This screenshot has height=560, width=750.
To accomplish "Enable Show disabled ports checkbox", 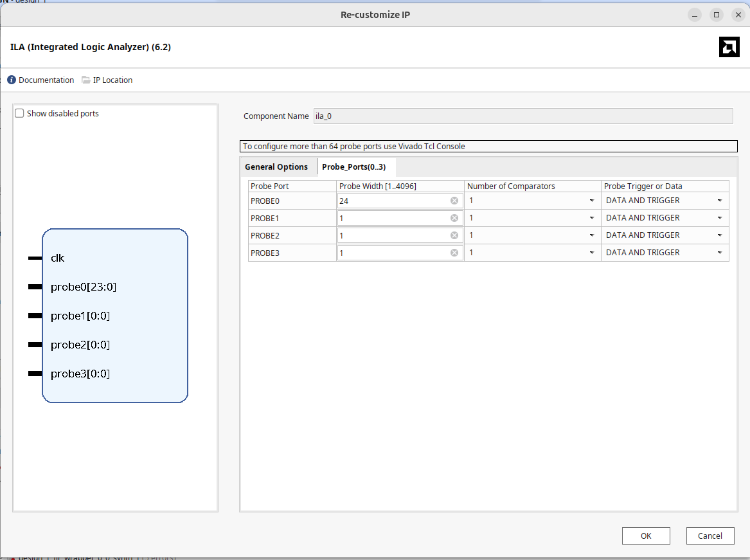I will click(20, 114).
